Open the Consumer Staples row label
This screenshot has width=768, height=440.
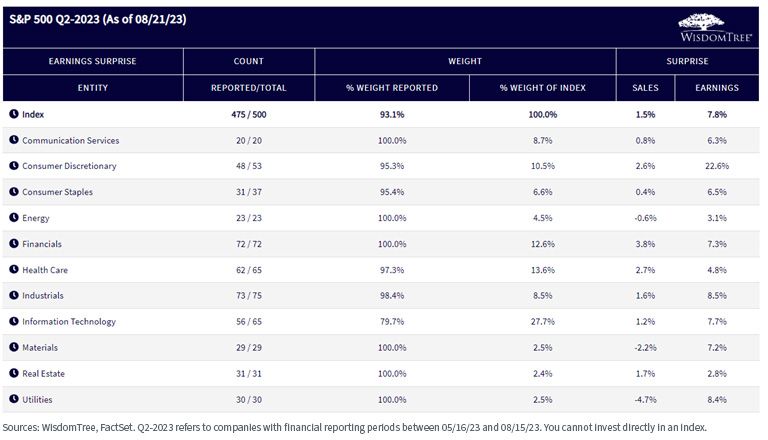click(57, 192)
